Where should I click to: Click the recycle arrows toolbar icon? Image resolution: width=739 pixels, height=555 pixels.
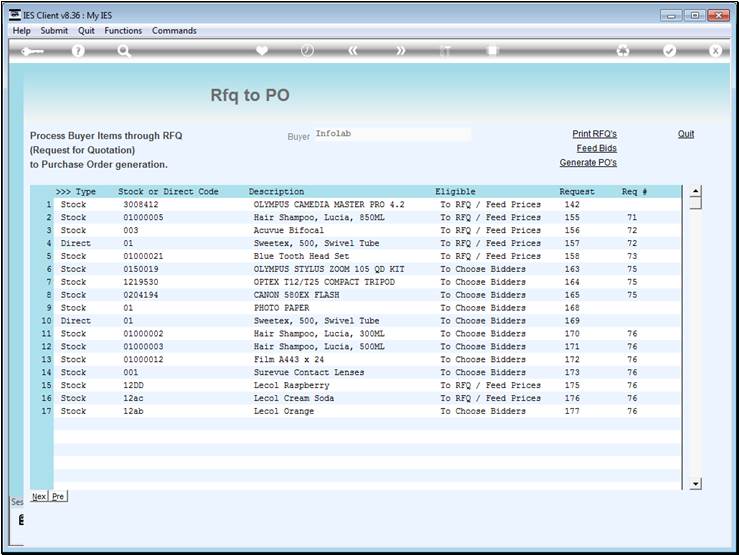(623, 50)
